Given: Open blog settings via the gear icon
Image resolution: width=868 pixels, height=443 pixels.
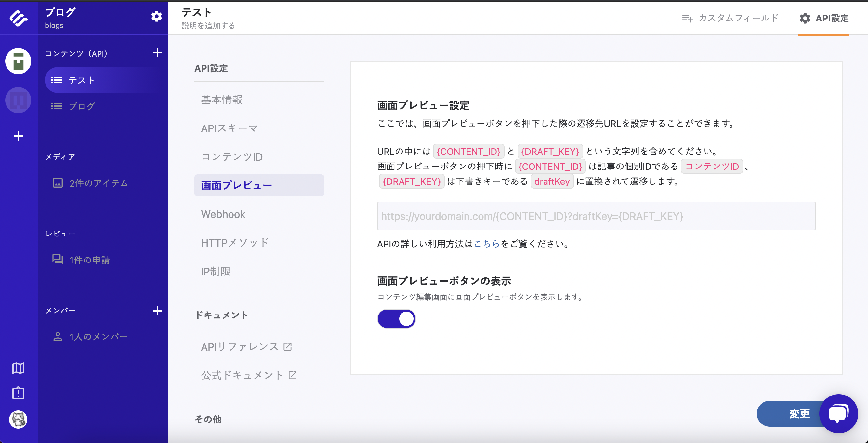Looking at the screenshot, I should click(x=156, y=16).
